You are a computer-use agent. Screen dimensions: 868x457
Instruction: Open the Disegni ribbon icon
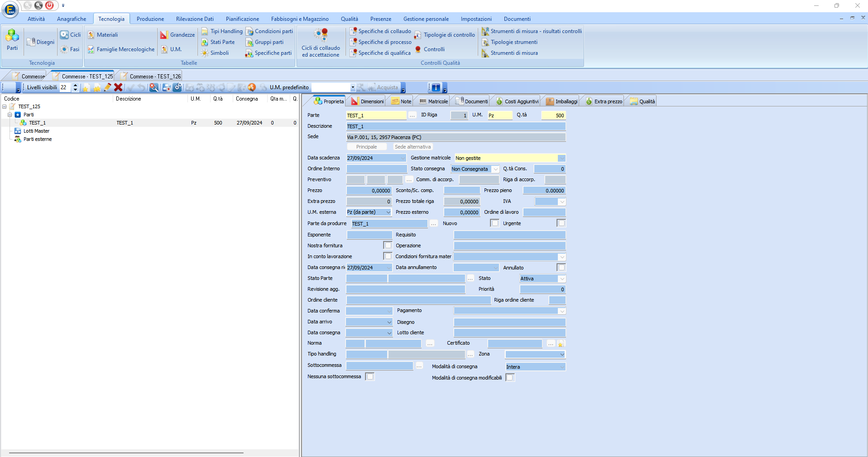40,42
